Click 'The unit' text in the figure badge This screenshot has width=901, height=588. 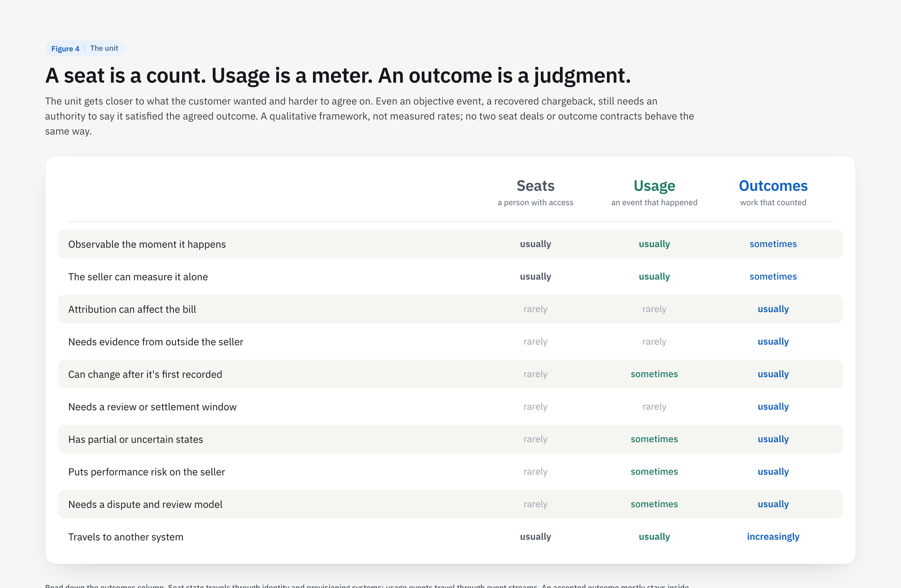click(104, 48)
